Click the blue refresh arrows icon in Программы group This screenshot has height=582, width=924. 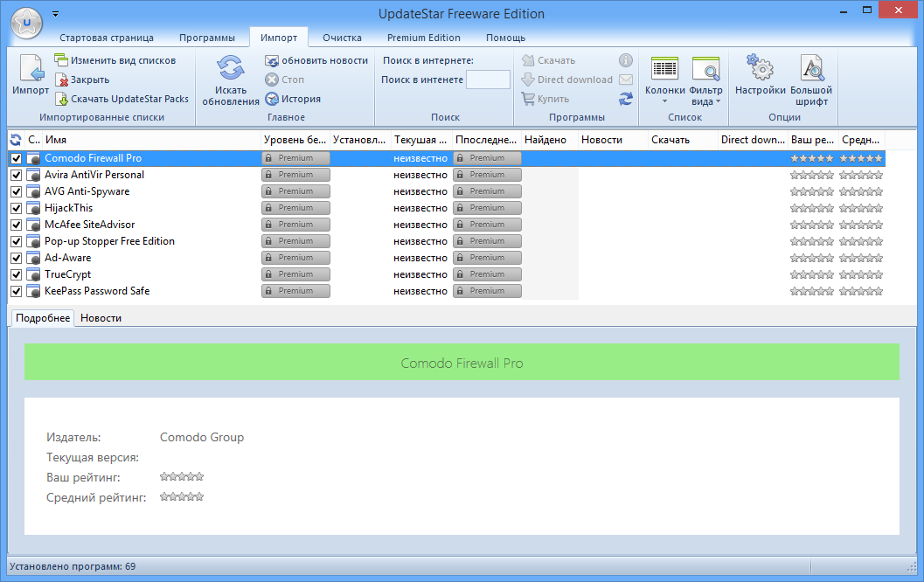(626, 99)
